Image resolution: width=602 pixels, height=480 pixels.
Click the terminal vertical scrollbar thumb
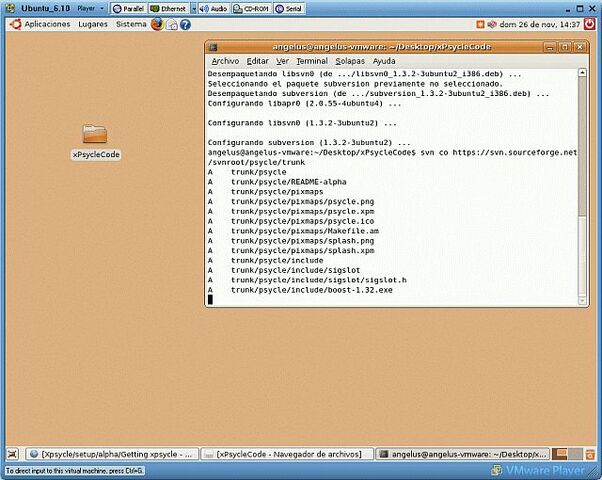[582, 146]
